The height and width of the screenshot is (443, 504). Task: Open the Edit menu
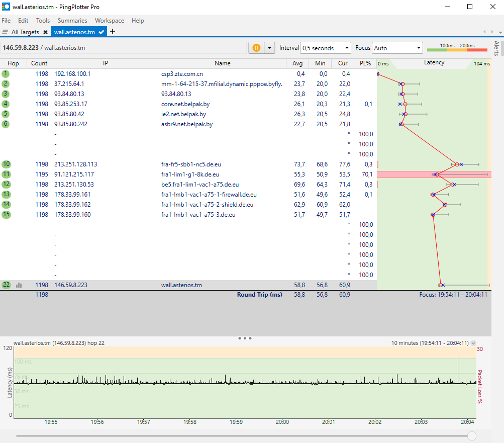coord(23,21)
